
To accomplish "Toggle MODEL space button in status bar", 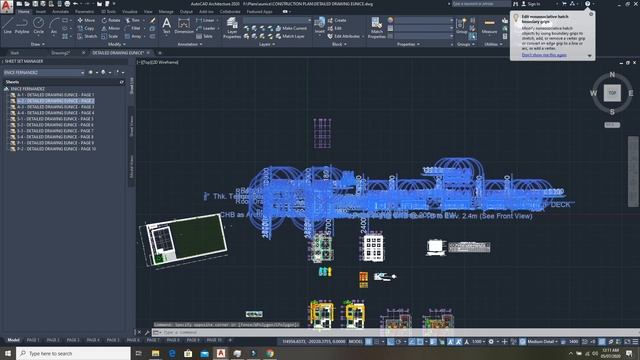I will 356,342.
